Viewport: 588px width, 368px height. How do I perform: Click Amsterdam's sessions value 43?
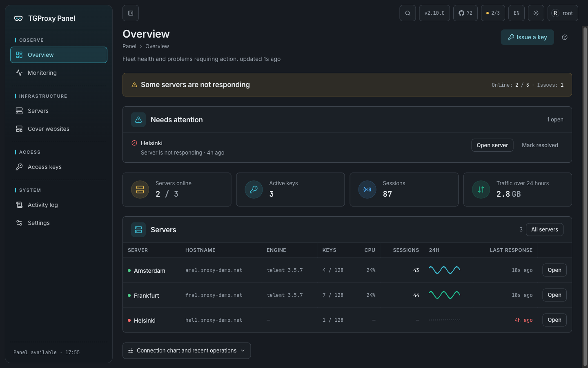[x=416, y=270]
